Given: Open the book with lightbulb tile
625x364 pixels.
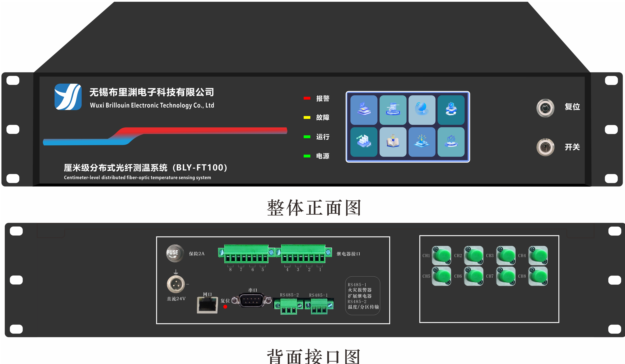Looking at the screenshot, I should (x=393, y=142).
